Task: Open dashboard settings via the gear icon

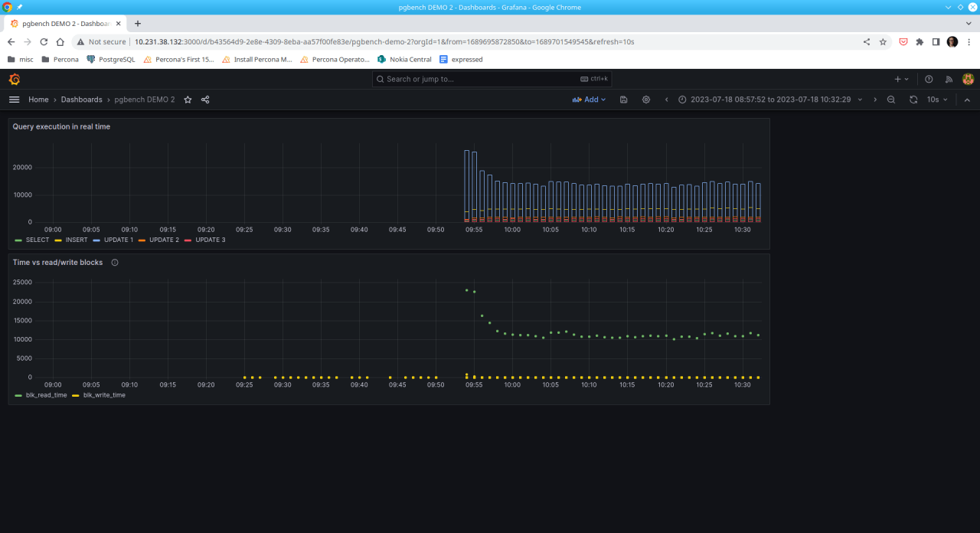Action: (645, 100)
